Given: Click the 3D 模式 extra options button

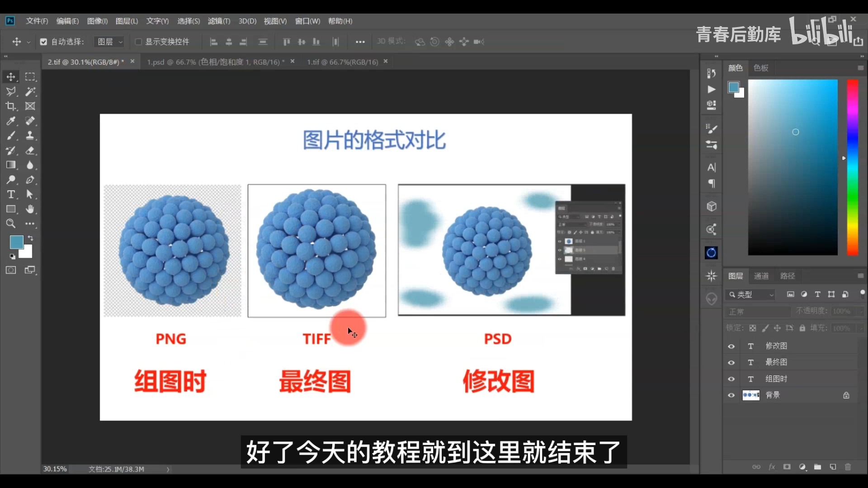Looking at the screenshot, I should [x=360, y=42].
